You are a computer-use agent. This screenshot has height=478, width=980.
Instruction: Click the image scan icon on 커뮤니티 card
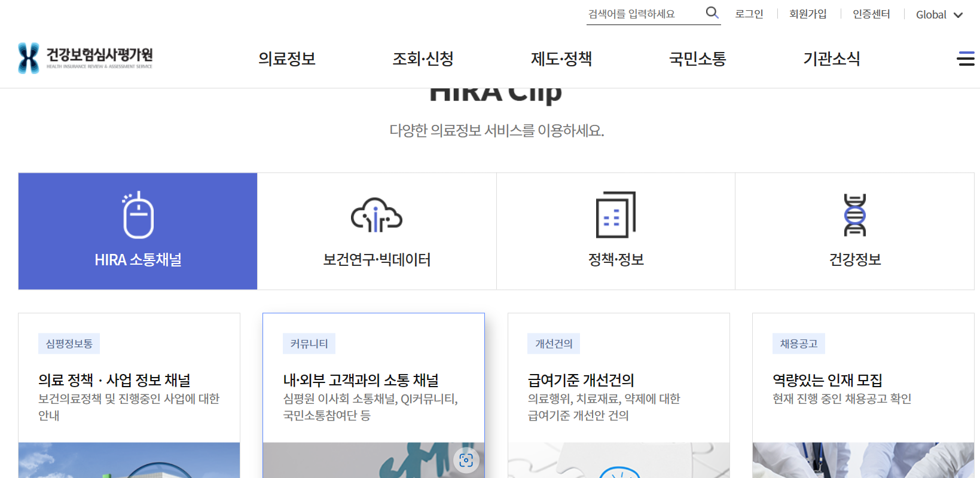(466, 460)
